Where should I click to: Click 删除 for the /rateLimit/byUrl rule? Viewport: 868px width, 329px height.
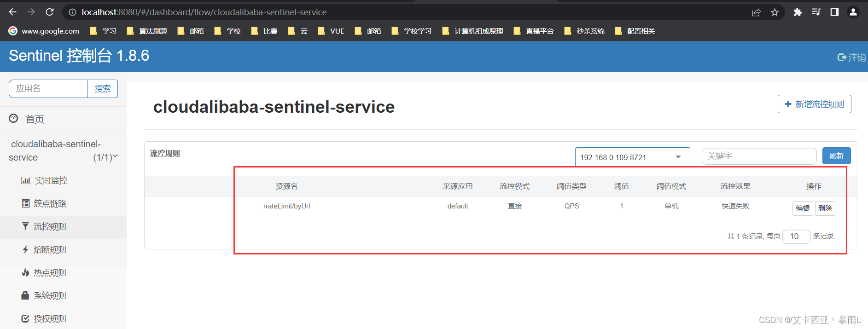click(825, 208)
